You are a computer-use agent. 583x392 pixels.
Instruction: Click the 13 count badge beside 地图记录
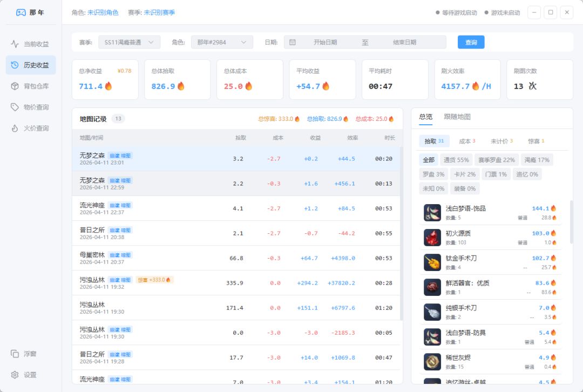[x=118, y=119]
